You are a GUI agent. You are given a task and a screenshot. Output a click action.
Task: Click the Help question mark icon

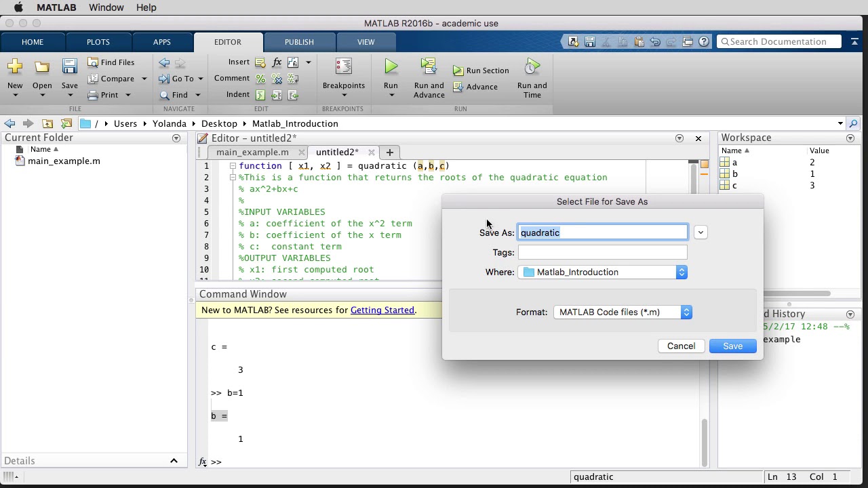[x=704, y=41]
